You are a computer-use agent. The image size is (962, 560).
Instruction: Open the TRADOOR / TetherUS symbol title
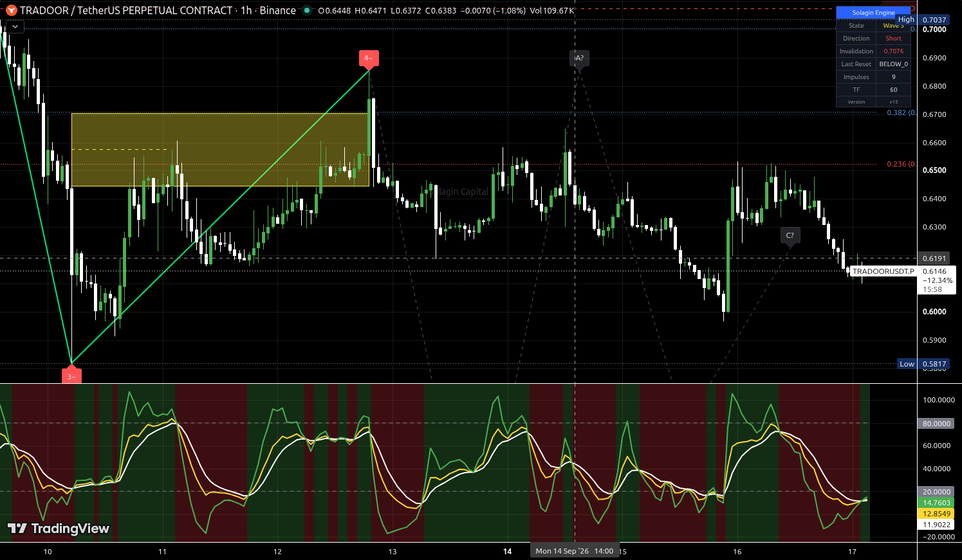coord(126,10)
